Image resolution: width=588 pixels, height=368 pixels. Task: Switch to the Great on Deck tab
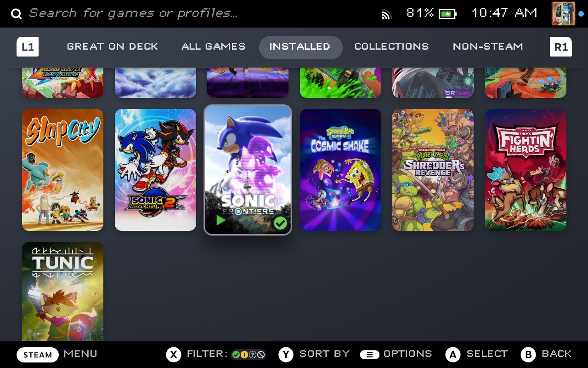pyautogui.click(x=112, y=46)
